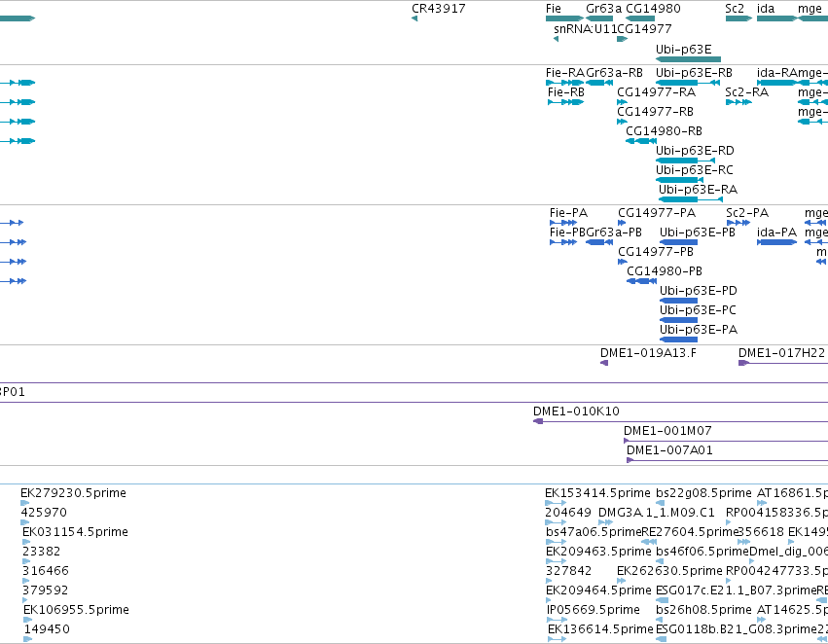Select transcript Ubi-p63E-RA
The height and width of the screenshot is (644, 828).
(x=698, y=190)
